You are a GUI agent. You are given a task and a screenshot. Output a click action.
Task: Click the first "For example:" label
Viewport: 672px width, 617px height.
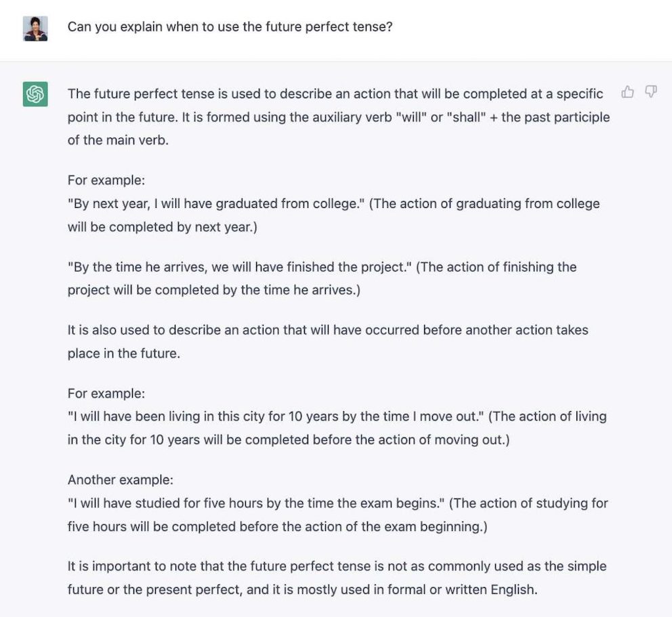[106, 180]
